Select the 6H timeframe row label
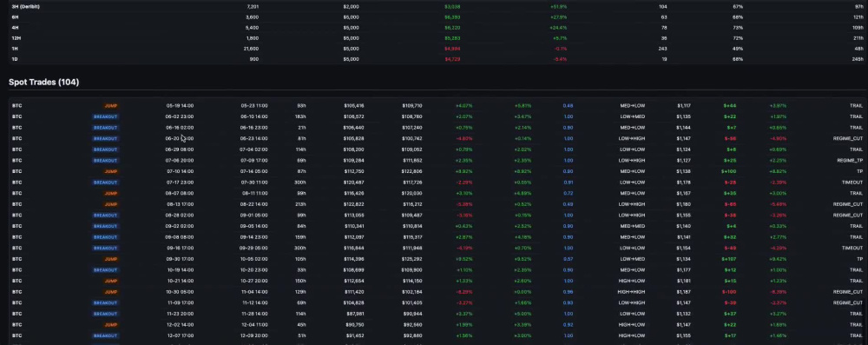Viewport: 868px width, 345px height. coord(15,17)
